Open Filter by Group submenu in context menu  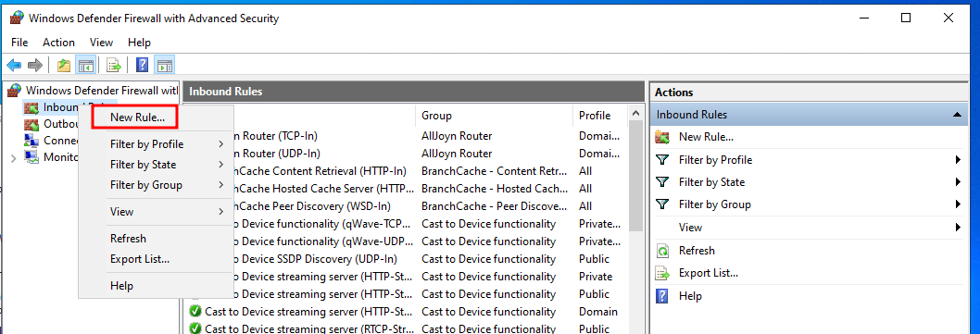pos(156,185)
